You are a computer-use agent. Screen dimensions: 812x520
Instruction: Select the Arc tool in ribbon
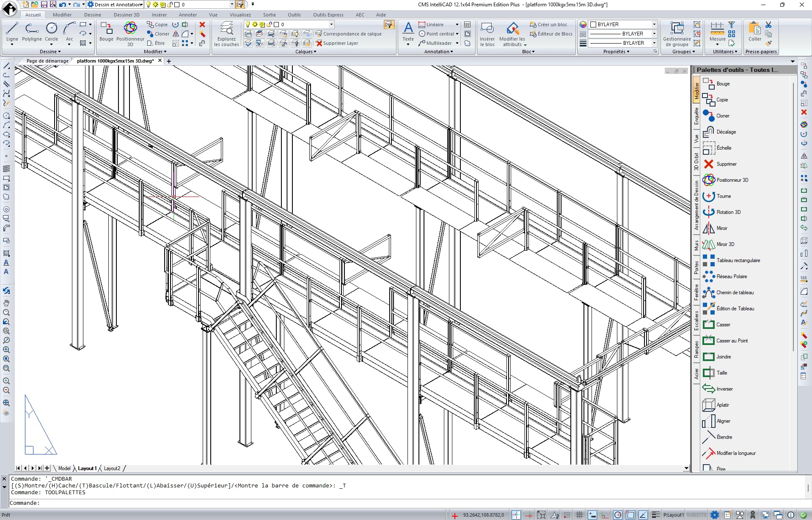click(69, 33)
